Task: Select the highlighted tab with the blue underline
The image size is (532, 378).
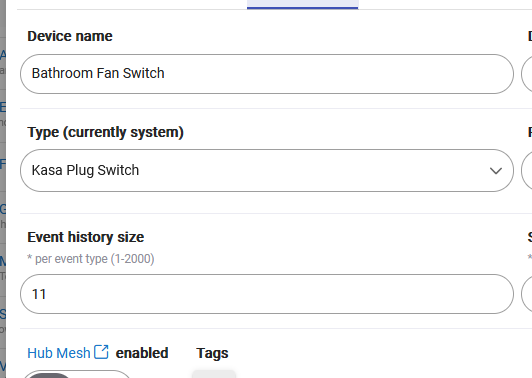Action: pyautogui.click(x=303, y=4)
